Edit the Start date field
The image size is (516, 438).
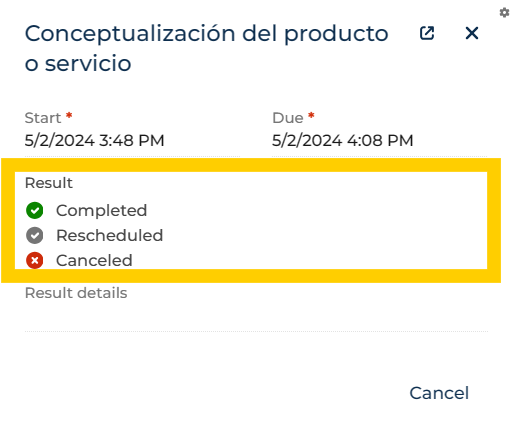tap(132, 140)
